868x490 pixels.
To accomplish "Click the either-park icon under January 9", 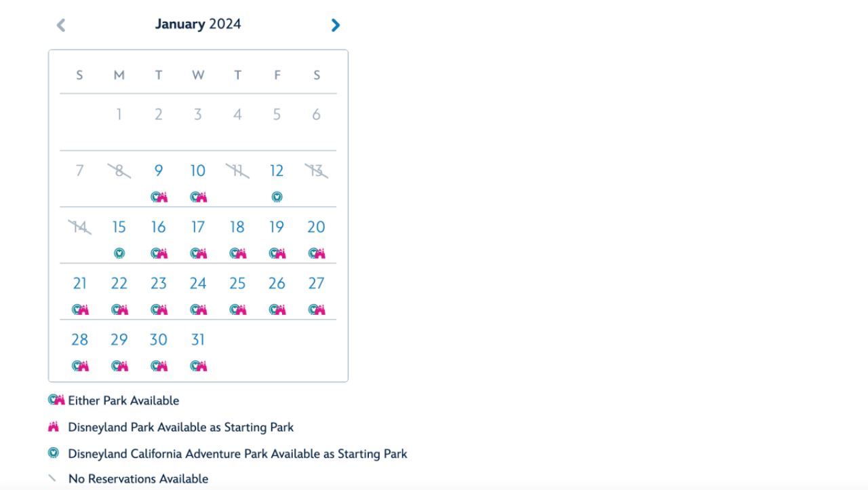I will [159, 197].
